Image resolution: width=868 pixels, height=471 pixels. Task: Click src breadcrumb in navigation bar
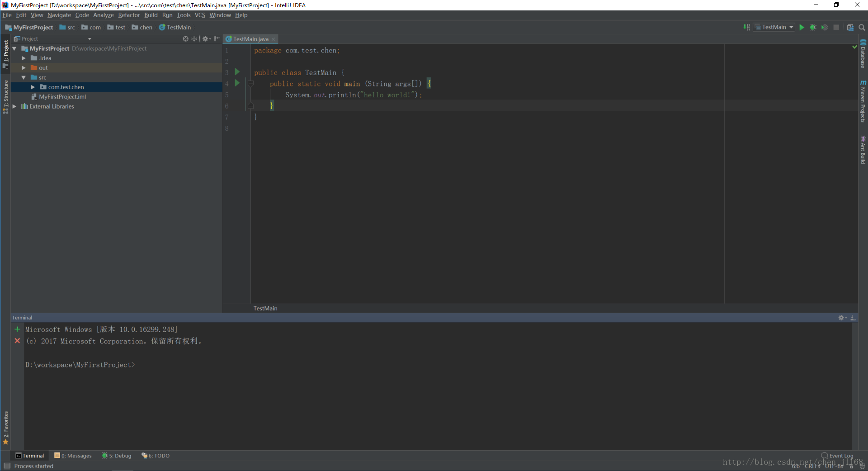[67, 27]
